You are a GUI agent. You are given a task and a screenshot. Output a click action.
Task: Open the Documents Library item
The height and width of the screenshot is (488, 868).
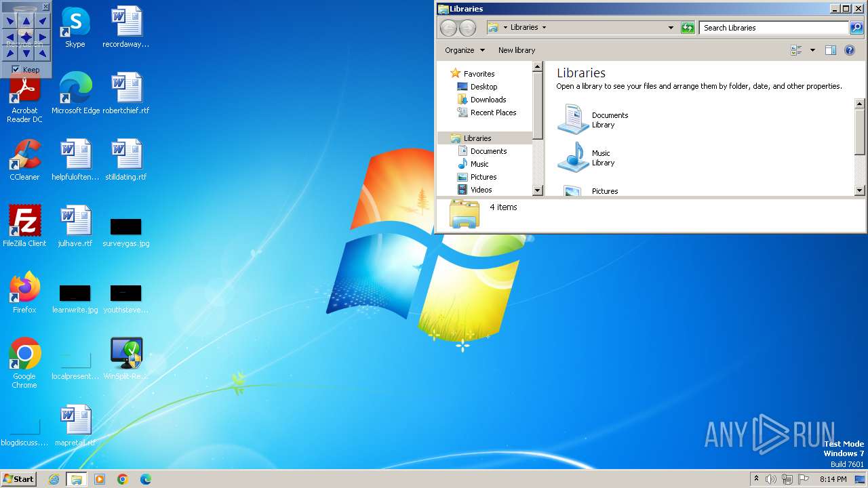tap(593, 119)
